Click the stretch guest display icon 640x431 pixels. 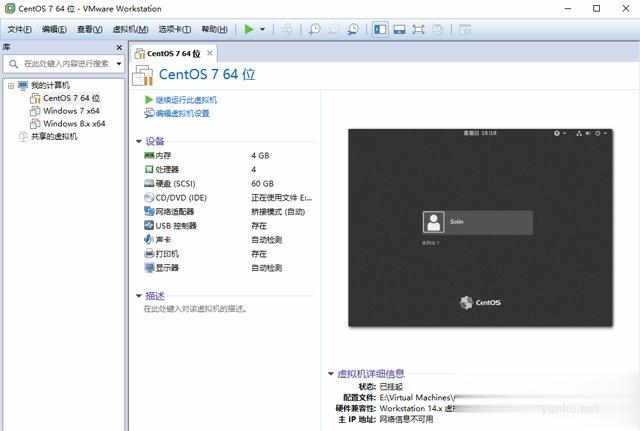(x=464, y=29)
